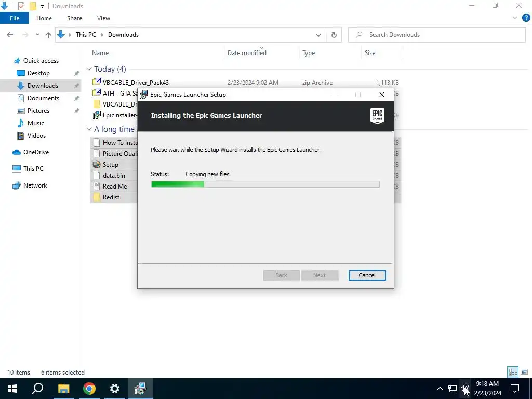The width and height of the screenshot is (532, 399).
Task: Open Documents in the navigation pane
Action: click(x=43, y=98)
